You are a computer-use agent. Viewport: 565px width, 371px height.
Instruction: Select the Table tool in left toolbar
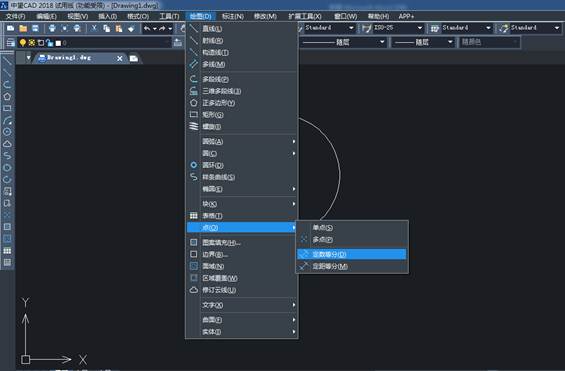click(7, 250)
